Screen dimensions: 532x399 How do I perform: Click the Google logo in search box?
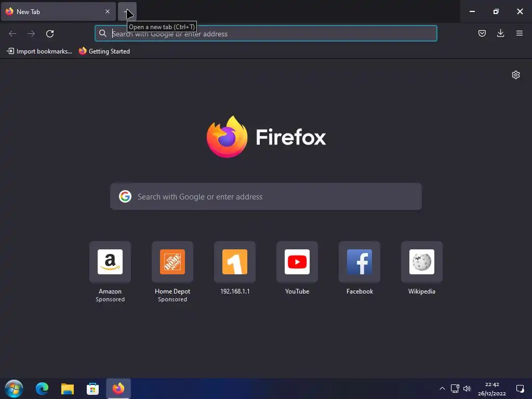[125, 196]
